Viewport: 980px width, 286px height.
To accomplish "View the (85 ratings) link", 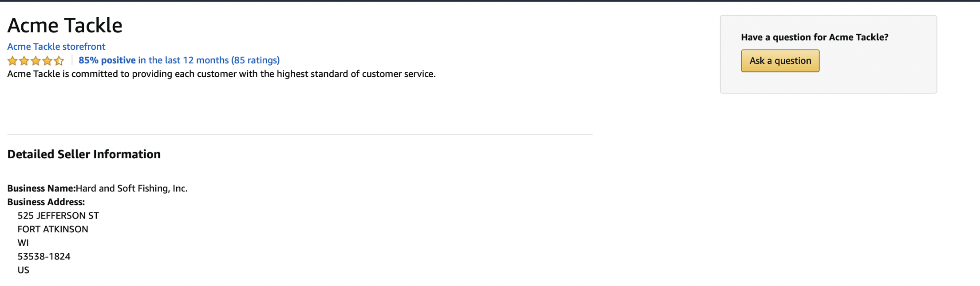I will point(255,60).
